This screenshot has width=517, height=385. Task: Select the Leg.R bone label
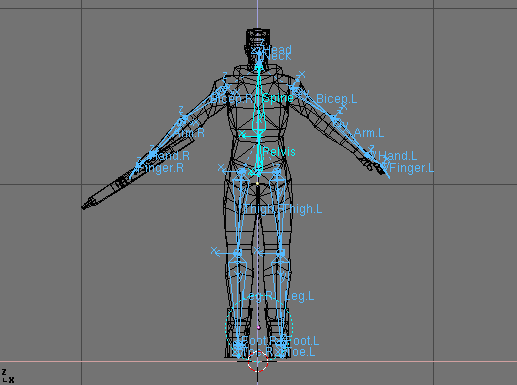(x=258, y=296)
